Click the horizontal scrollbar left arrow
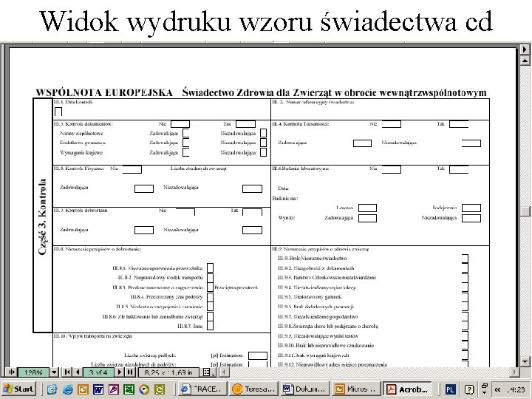The image size is (532, 399). click(x=224, y=372)
